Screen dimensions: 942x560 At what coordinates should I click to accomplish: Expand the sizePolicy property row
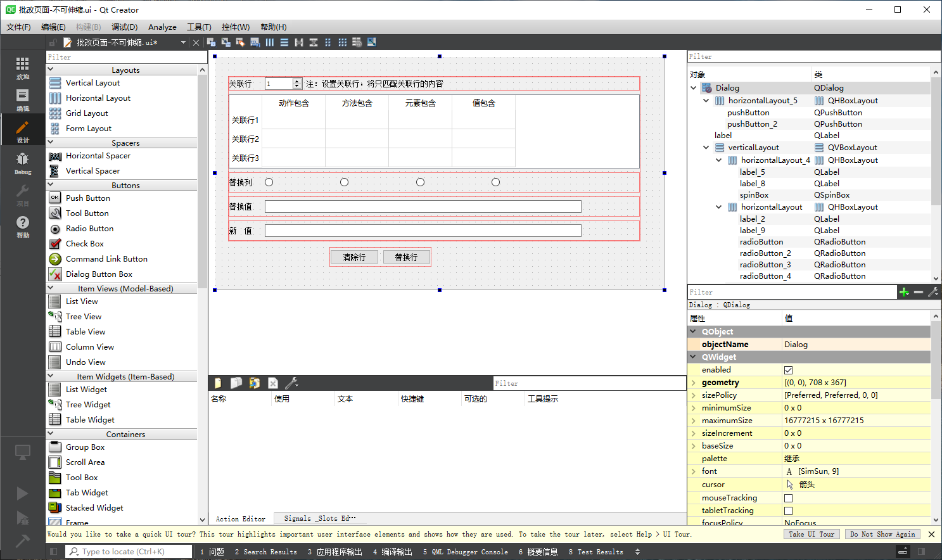tap(694, 395)
